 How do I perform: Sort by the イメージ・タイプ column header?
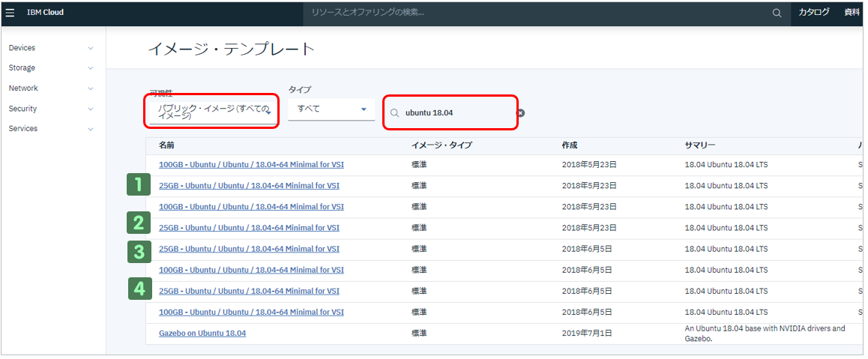pyautogui.click(x=441, y=145)
